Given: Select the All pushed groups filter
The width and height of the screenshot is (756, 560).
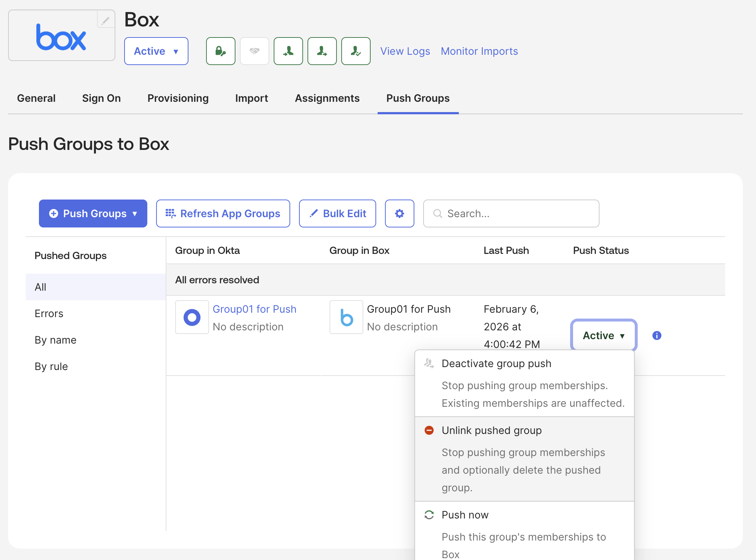Looking at the screenshot, I should (x=96, y=287).
